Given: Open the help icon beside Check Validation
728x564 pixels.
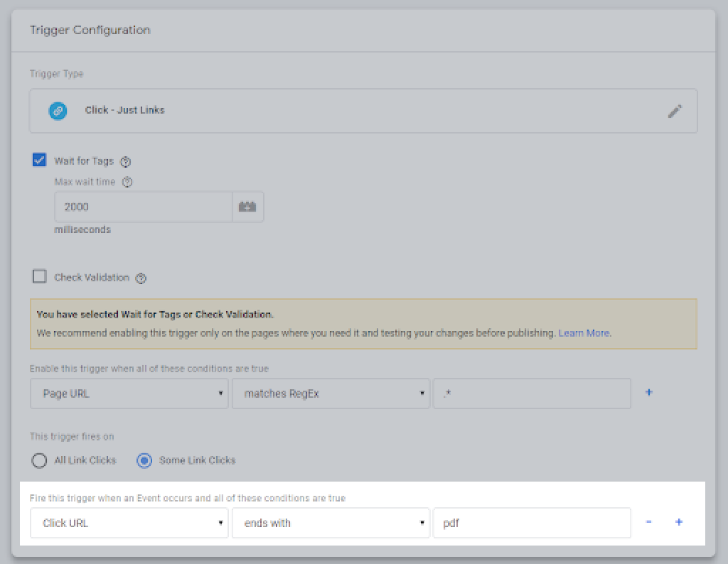Looking at the screenshot, I should point(141,278).
